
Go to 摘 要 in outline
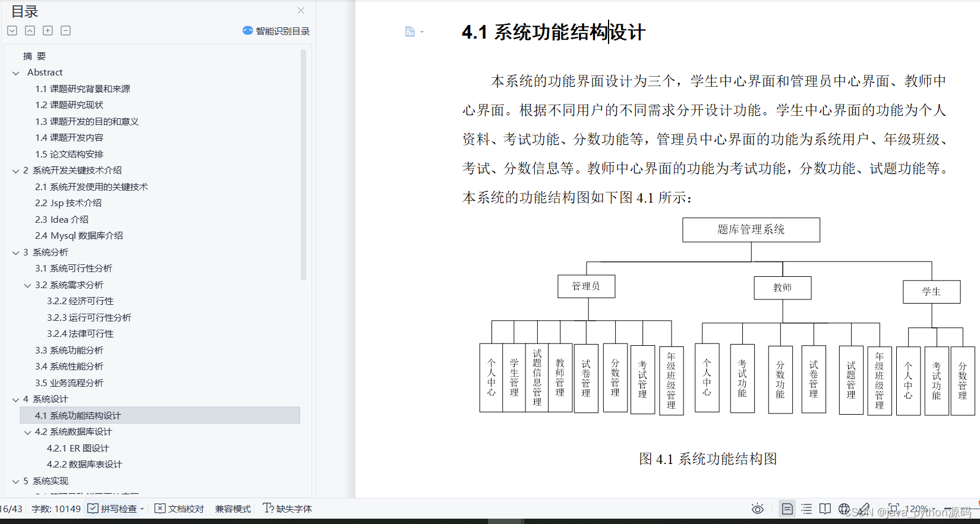34,56
